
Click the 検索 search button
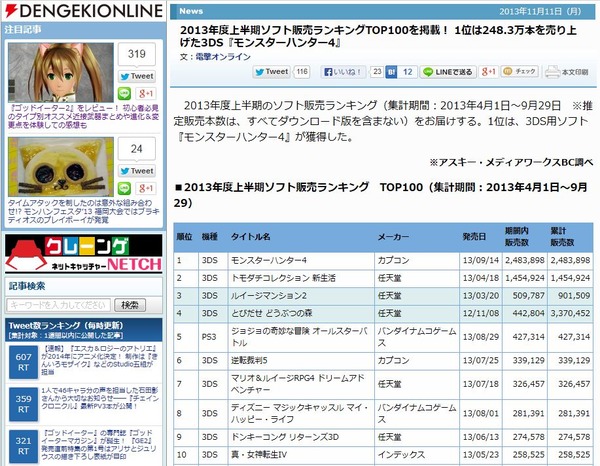tap(130, 305)
